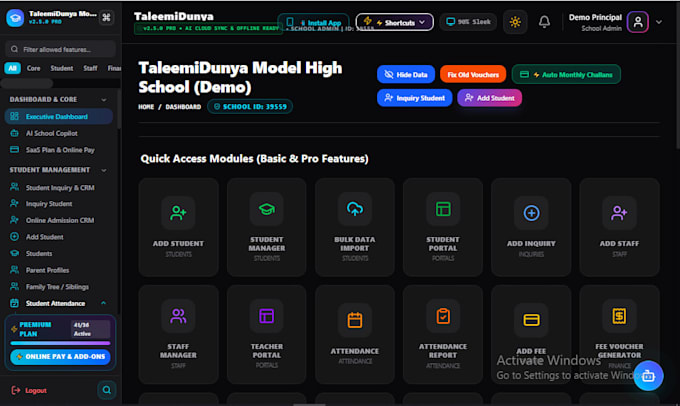Open the Staff Manager module card
This screenshot has height=406, width=680.
tap(178, 334)
